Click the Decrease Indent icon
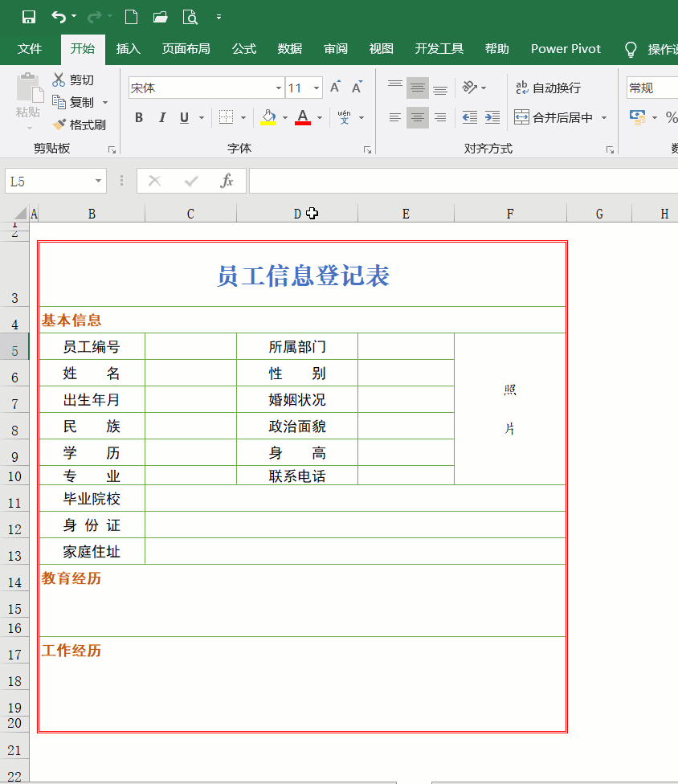This screenshot has width=678, height=784. (469, 117)
